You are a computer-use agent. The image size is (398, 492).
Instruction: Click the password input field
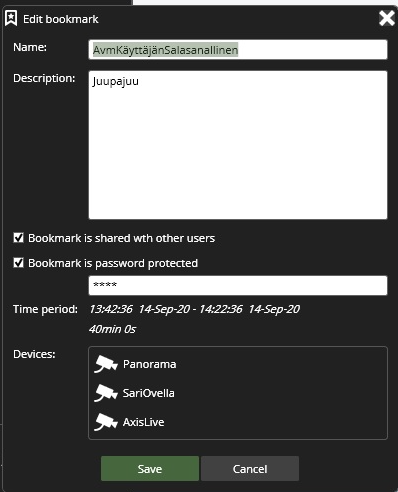tap(238, 285)
